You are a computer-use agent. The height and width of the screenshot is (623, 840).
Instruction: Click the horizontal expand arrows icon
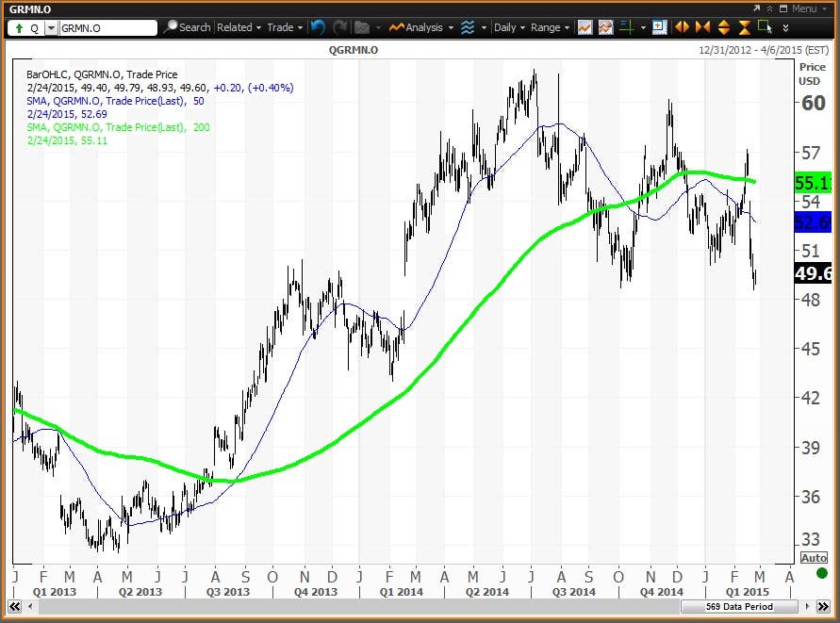pyautogui.click(x=681, y=27)
